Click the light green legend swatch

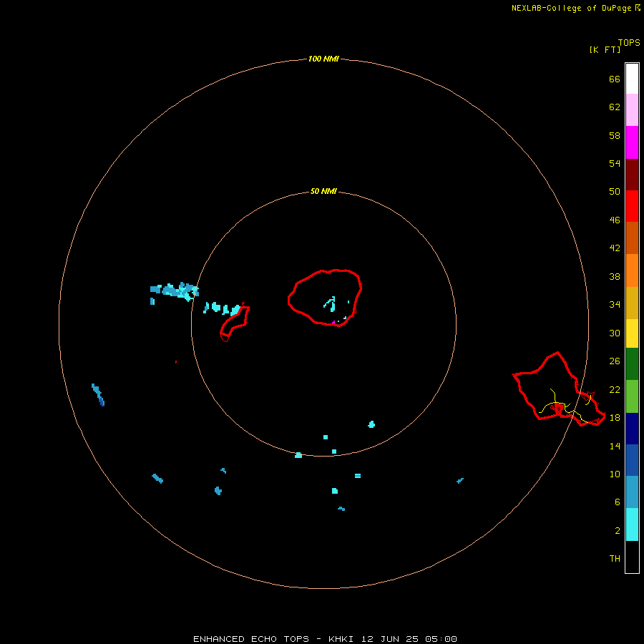pos(632,396)
